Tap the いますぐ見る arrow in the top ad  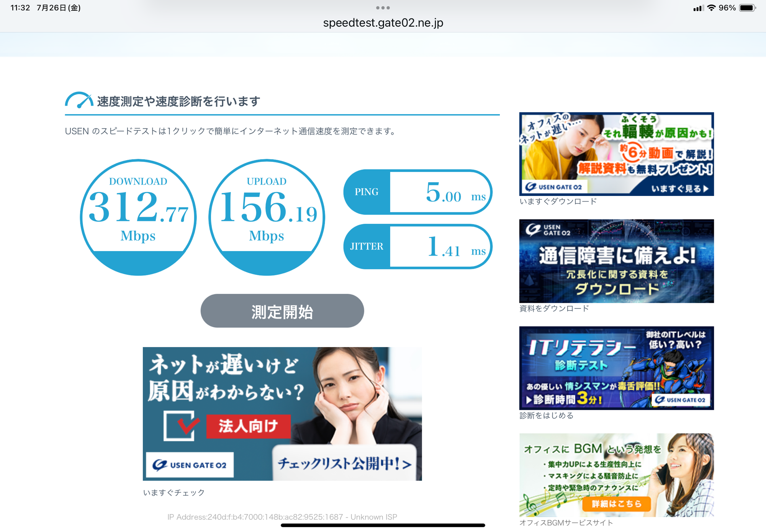(x=680, y=189)
